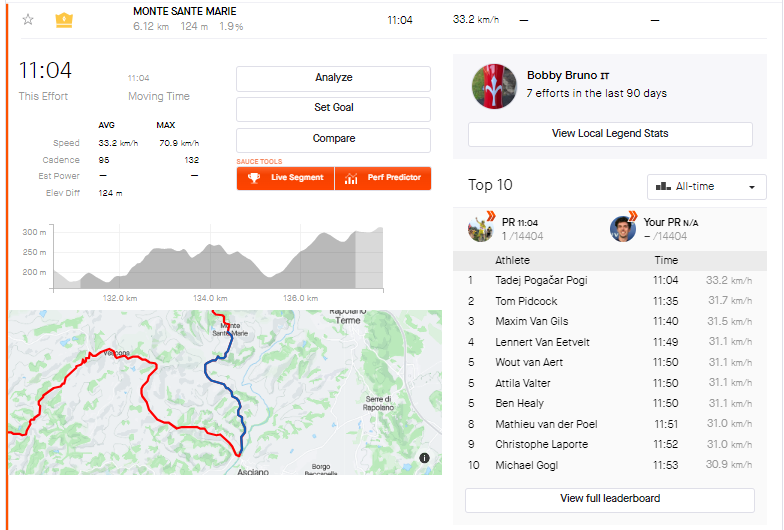Screen dimensions: 784x530
Task: Select Mathieu van der Poel's name
Action: (x=550, y=424)
